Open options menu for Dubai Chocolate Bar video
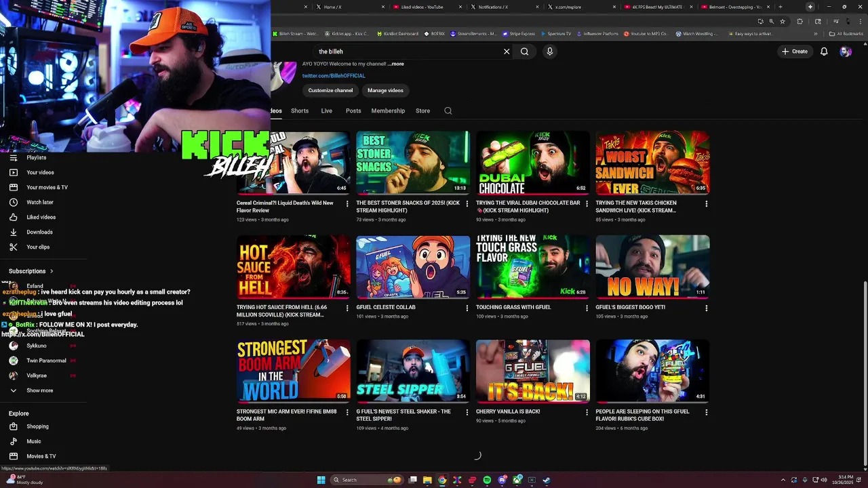Image resolution: width=868 pixels, height=488 pixels. tap(587, 203)
